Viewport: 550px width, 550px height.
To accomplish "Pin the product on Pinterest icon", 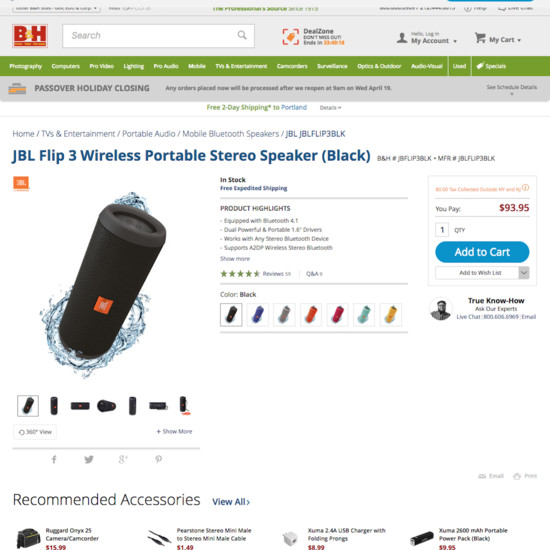I will coord(159,459).
